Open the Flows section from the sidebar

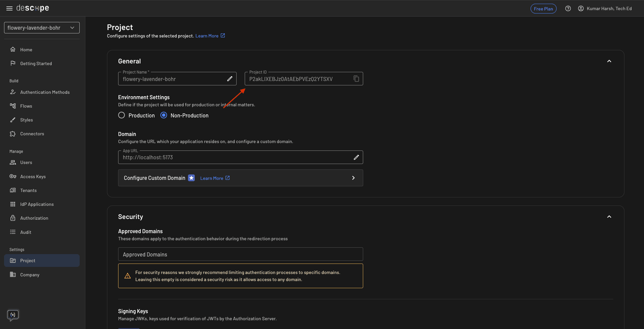click(25, 106)
